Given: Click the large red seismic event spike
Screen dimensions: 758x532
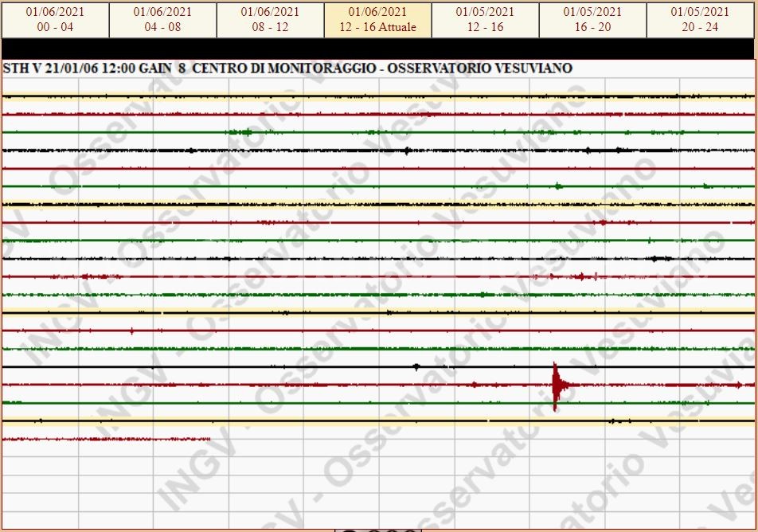Looking at the screenshot, I should [x=557, y=386].
